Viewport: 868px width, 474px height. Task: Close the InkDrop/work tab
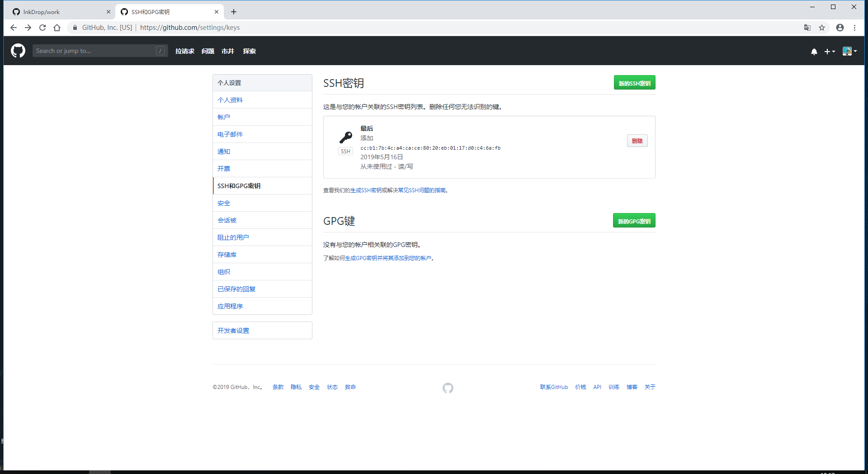108,12
